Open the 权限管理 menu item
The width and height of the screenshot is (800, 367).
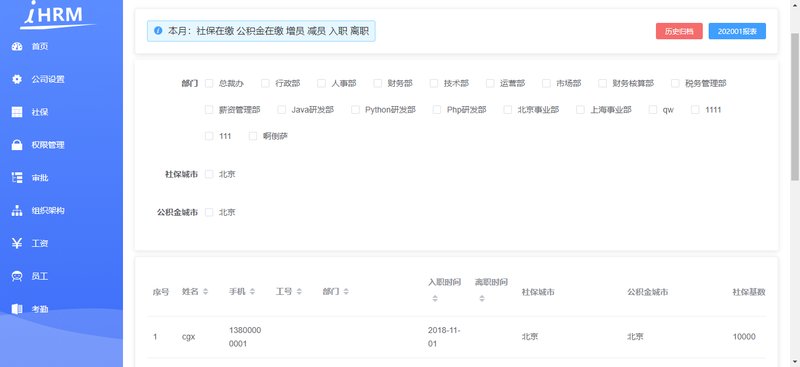click(61, 145)
